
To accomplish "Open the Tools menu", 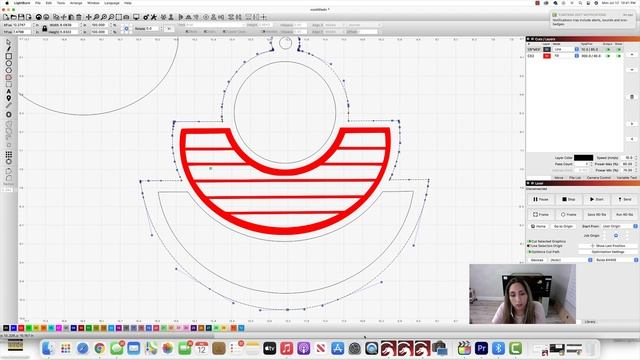I will [x=61, y=3].
